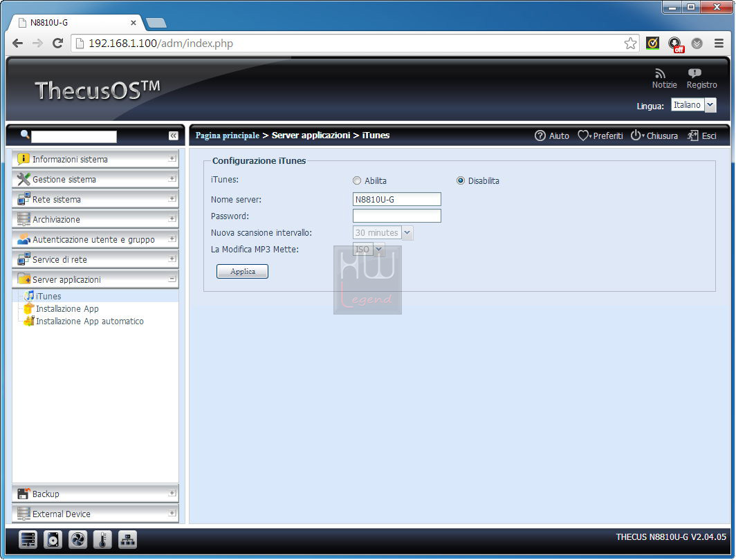Bookmark the page with the star icon
This screenshot has height=560, width=736.
[630, 44]
